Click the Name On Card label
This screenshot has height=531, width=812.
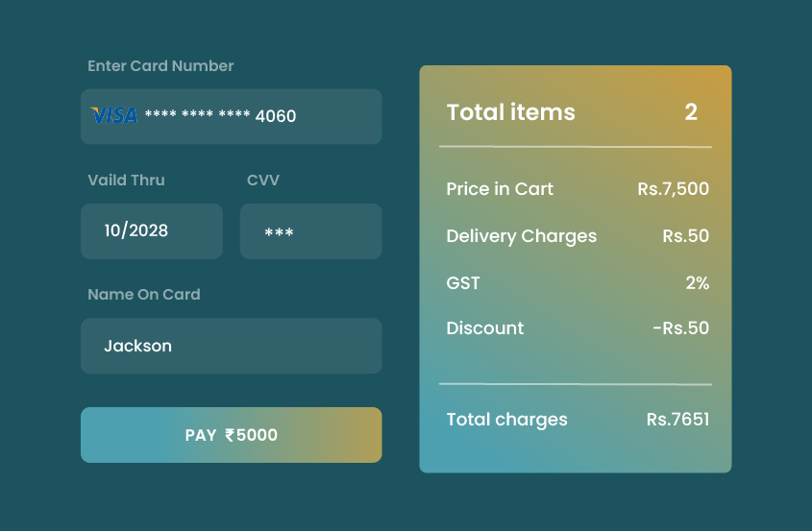(144, 295)
